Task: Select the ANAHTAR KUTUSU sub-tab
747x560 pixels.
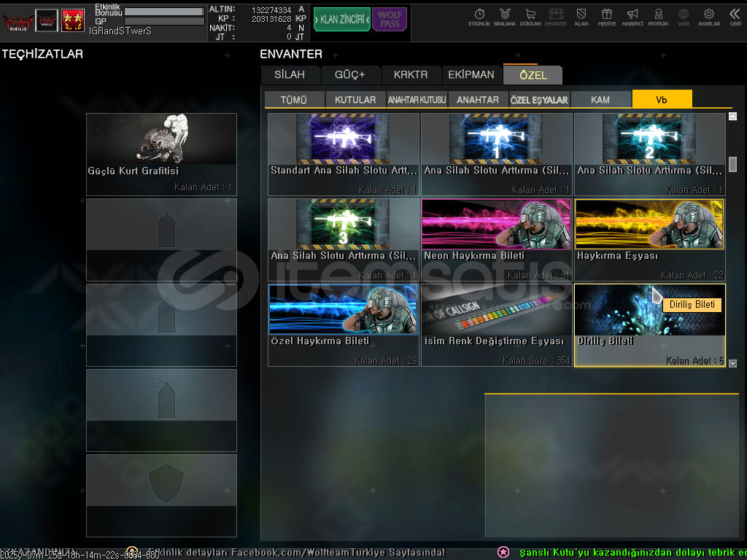Action: click(x=417, y=99)
